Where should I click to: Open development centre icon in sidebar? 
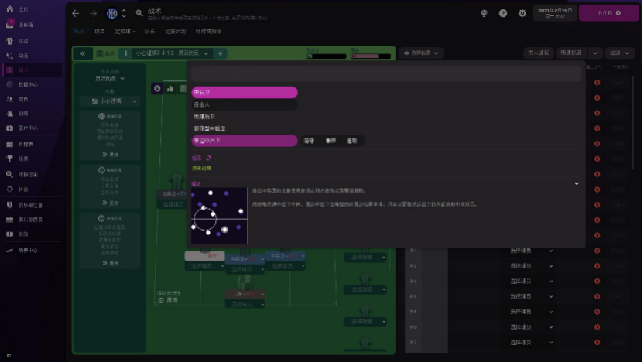point(10,250)
